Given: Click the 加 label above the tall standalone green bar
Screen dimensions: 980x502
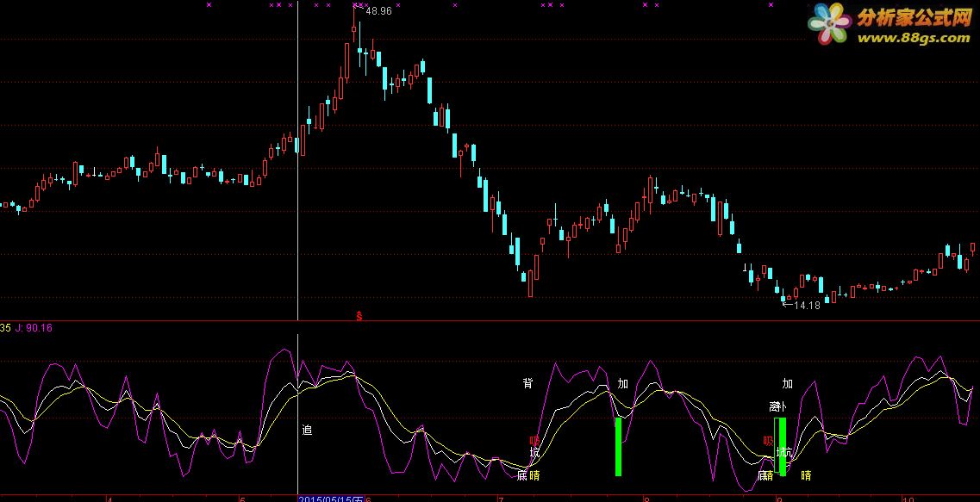Looking at the screenshot, I should coord(622,383).
